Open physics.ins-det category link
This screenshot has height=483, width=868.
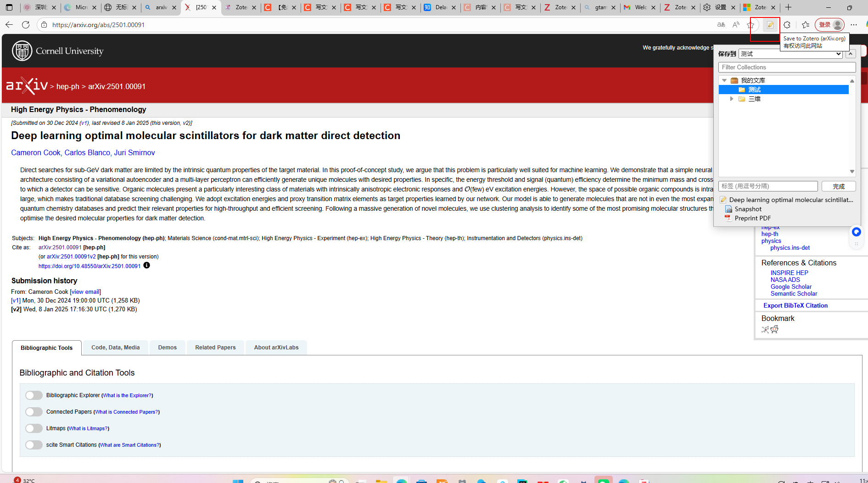[x=790, y=248]
